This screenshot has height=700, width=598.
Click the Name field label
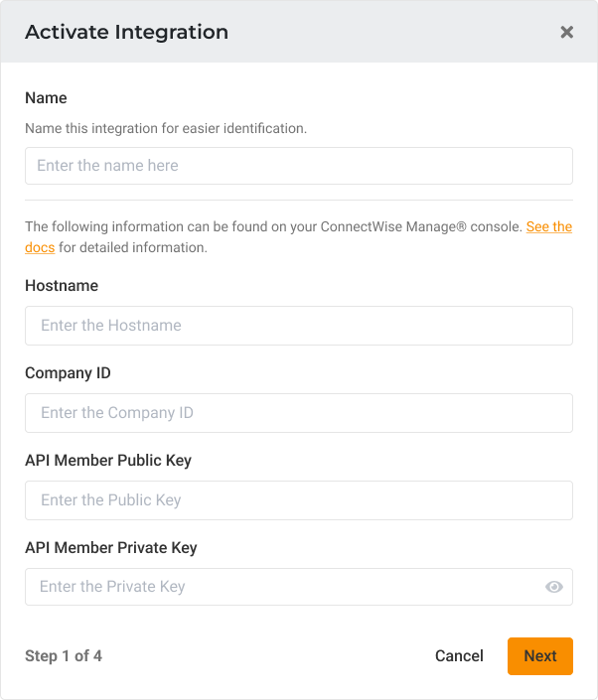point(46,98)
